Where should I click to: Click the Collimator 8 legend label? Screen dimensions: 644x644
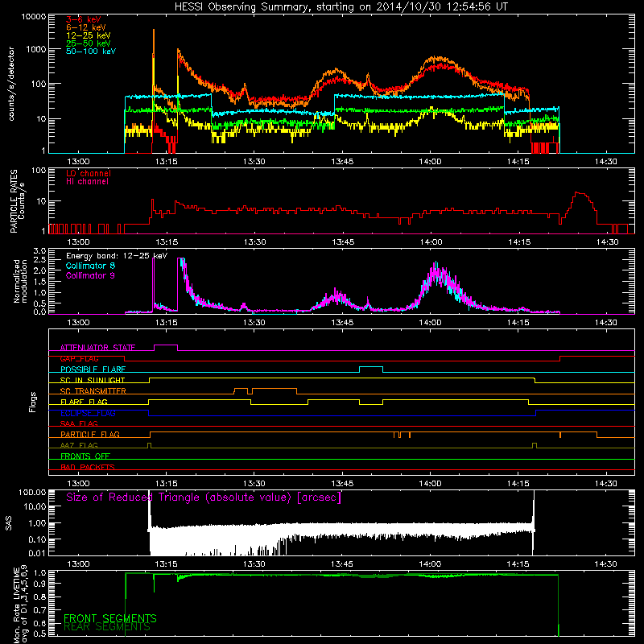tap(90, 266)
